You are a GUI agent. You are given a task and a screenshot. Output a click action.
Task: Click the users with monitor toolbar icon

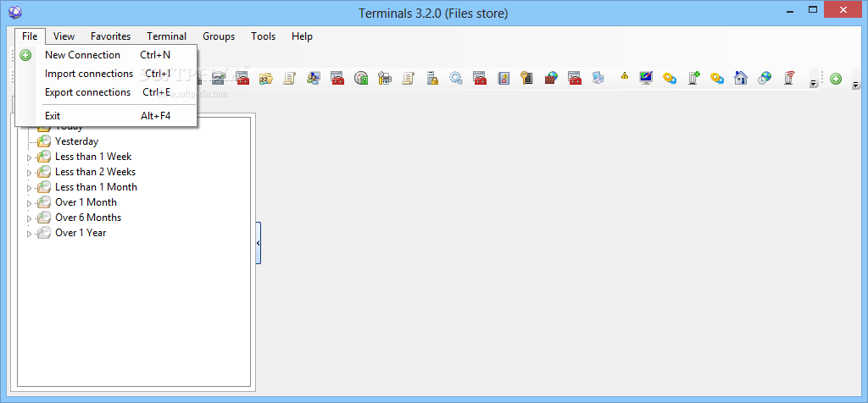point(314,78)
